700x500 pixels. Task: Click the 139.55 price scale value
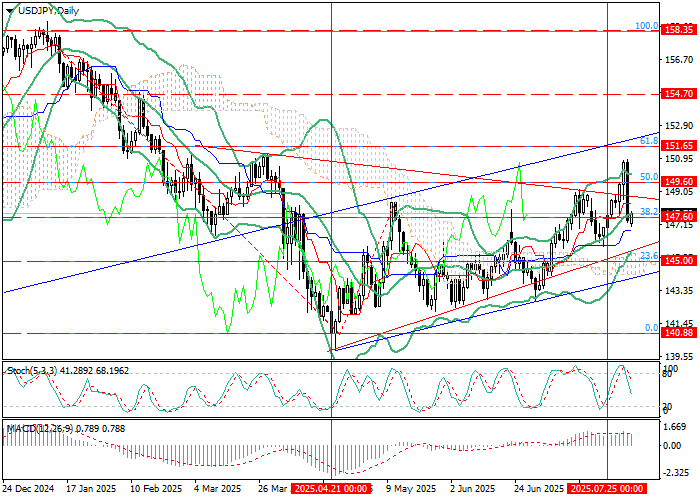point(680,357)
